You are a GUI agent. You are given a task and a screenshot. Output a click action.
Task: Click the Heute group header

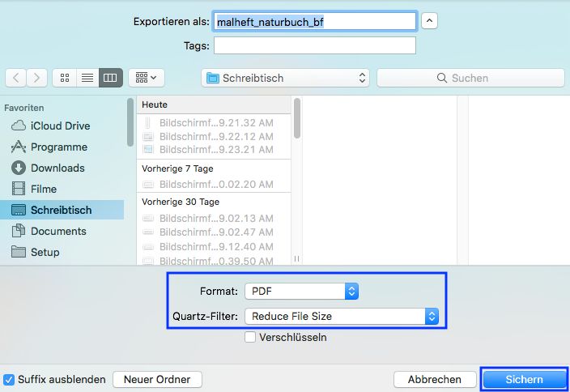click(214, 104)
